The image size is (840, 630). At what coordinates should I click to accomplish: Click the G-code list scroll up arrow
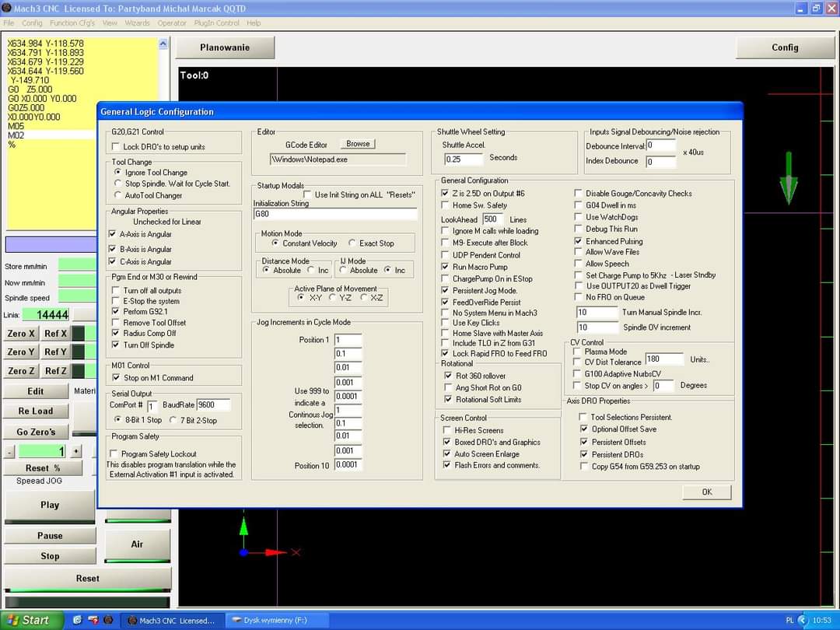[x=163, y=44]
